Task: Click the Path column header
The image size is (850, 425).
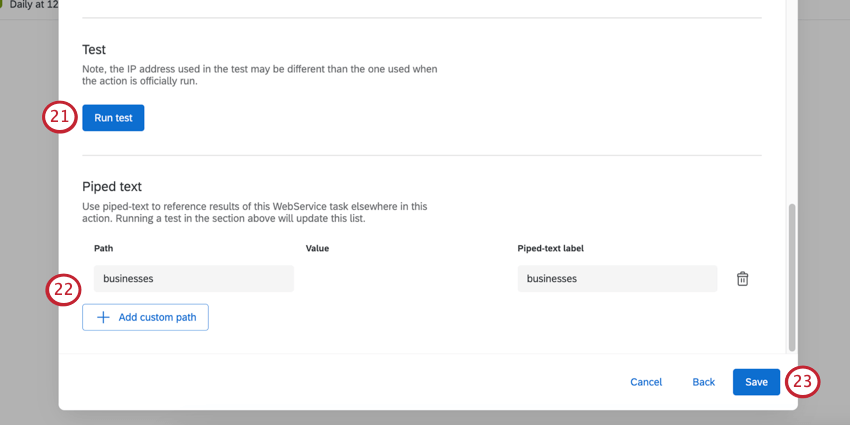Action: 104,248
